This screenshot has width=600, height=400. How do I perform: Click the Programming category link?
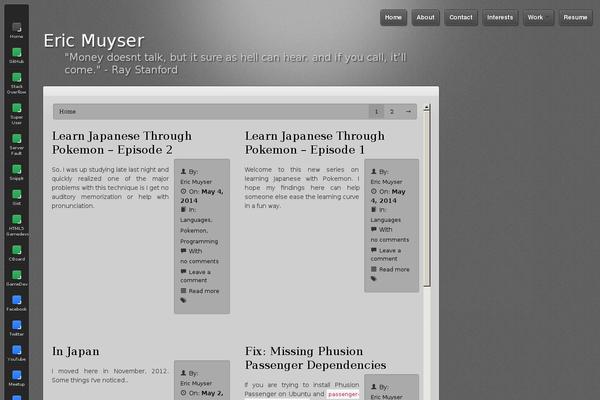pos(199,242)
